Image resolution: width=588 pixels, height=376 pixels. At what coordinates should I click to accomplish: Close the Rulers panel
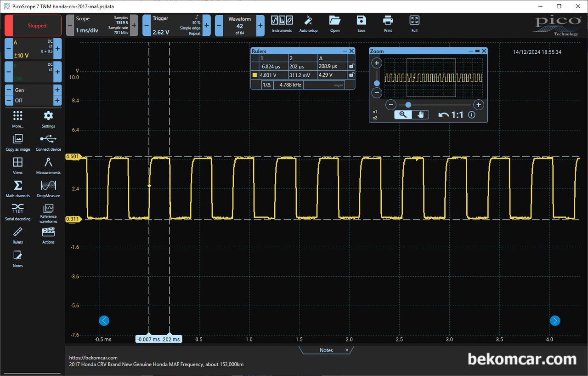pos(352,51)
